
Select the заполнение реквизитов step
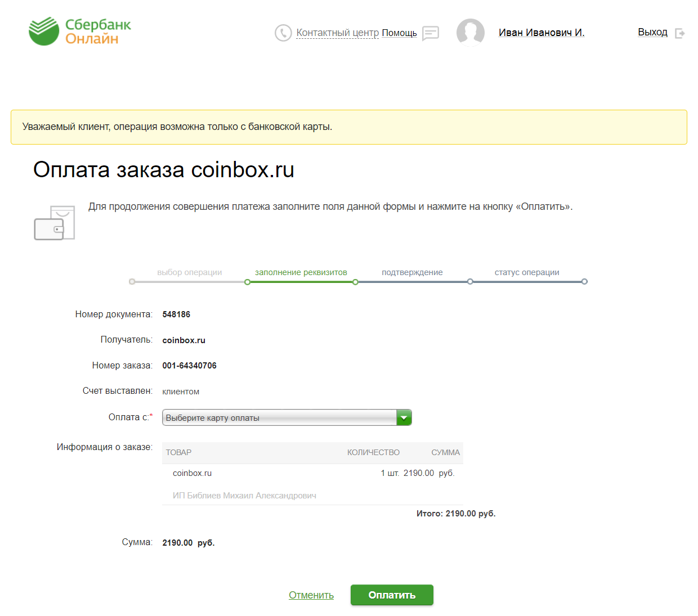click(301, 272)
